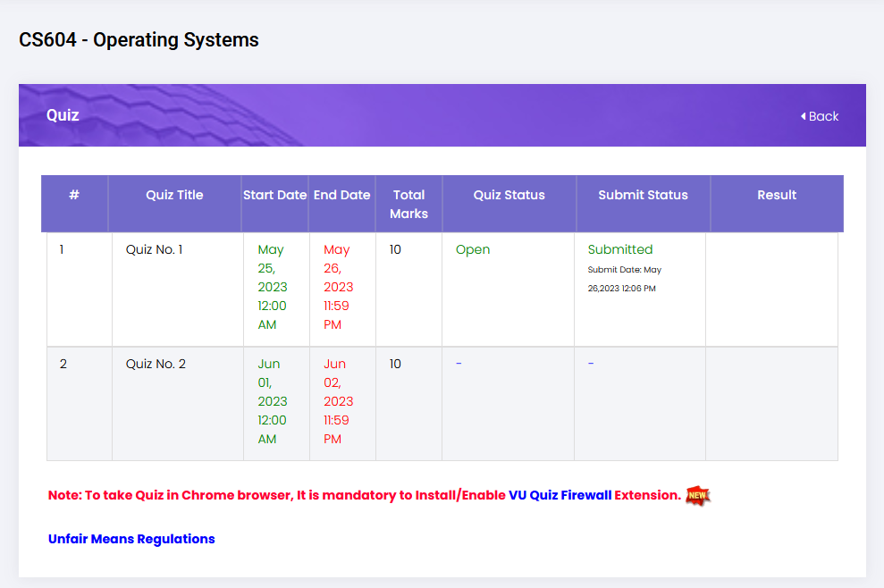Viewport: 884px width, 588px height.
Task: Click total marks 10 for Quiz No. 1
Action: pyautogui.click(x=395, y=249)
